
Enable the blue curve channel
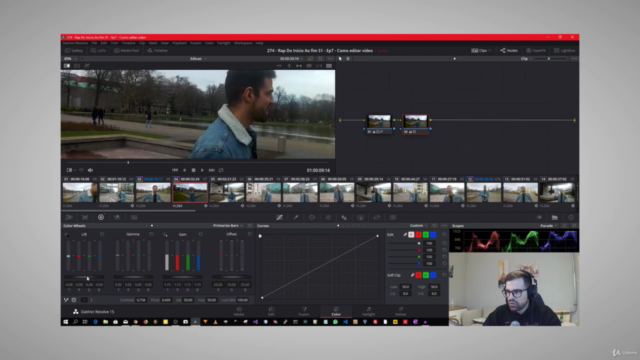pos(433,235)
